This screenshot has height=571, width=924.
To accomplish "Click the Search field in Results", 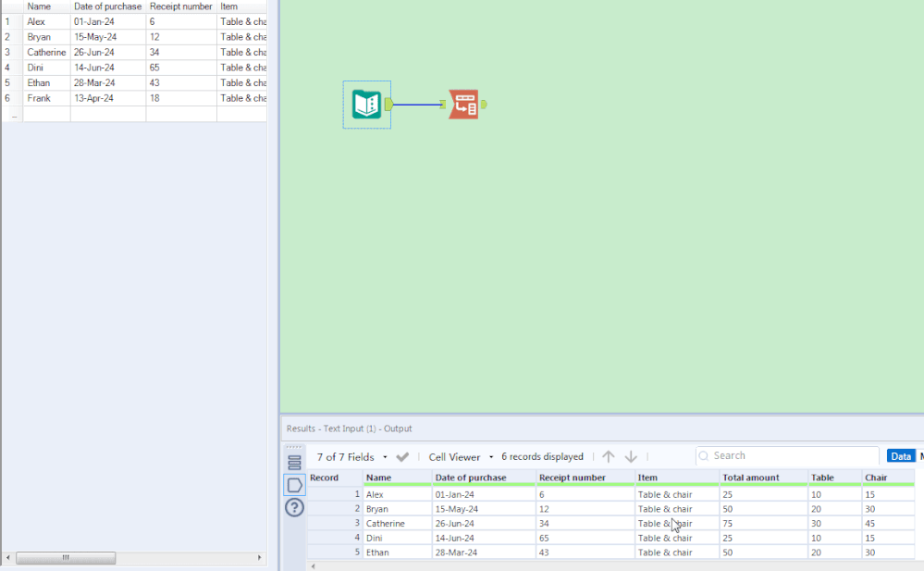I will [787, 456].
